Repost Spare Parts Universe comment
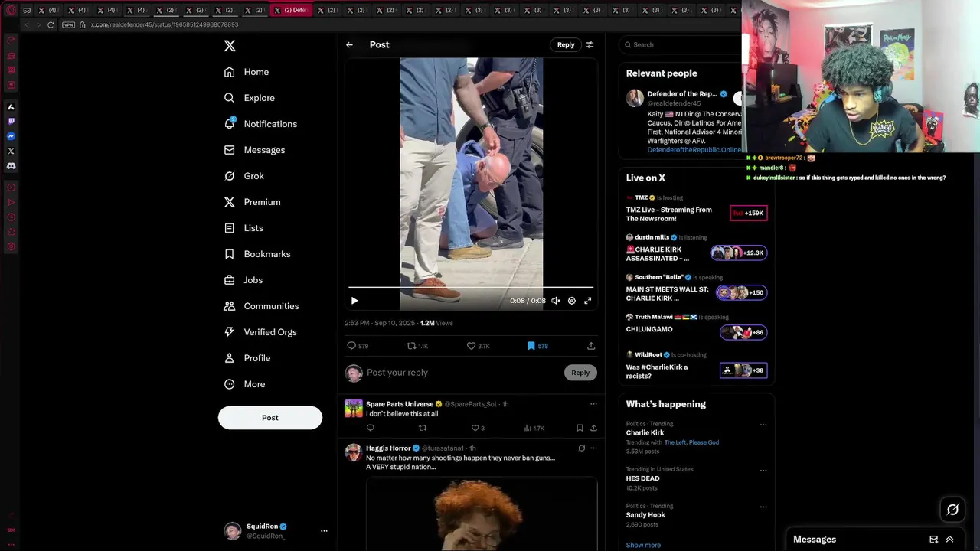 [423, 428]
